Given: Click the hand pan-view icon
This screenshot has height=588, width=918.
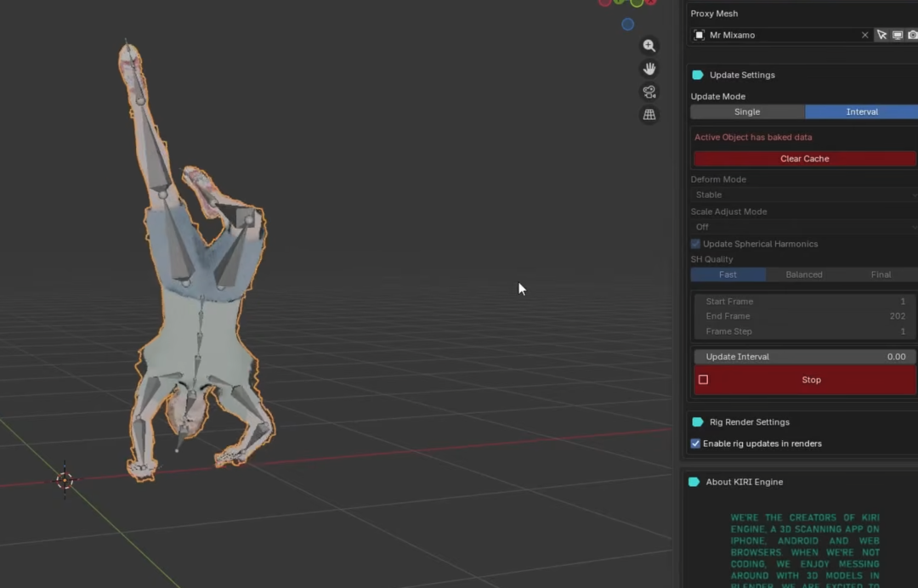Looking at the screenshot, I should (649, 69).
